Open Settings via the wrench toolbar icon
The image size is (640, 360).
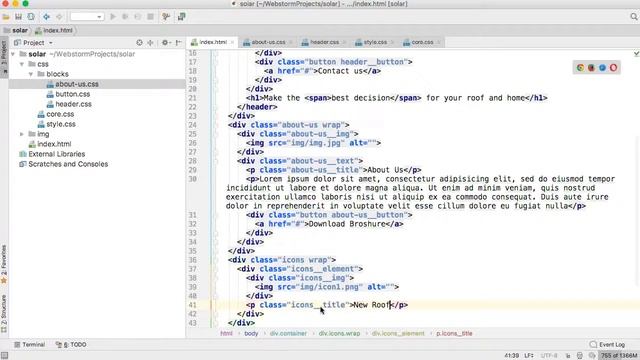pos(166,17)
